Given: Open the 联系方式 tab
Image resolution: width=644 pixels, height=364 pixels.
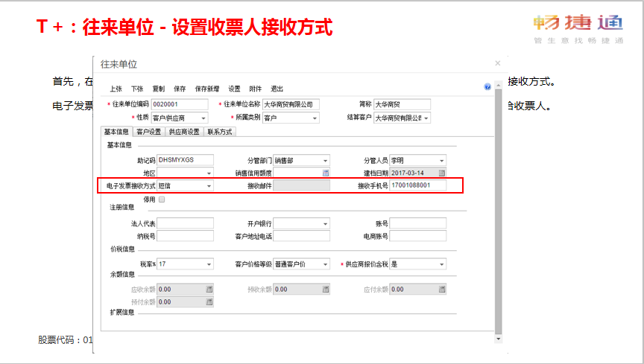Looking at the screenshot, I should (x=220, y=132).
